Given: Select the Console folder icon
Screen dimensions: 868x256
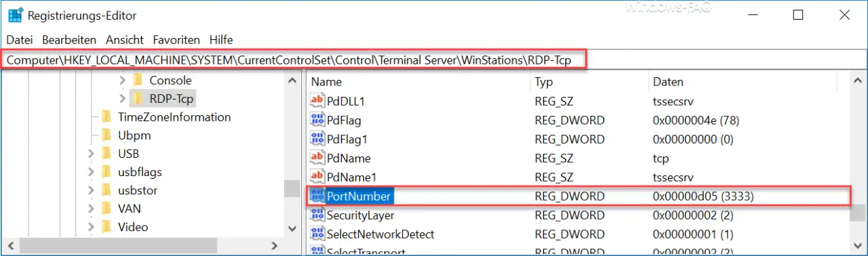Looking at the screenshot, I should [x=137, y=81].
